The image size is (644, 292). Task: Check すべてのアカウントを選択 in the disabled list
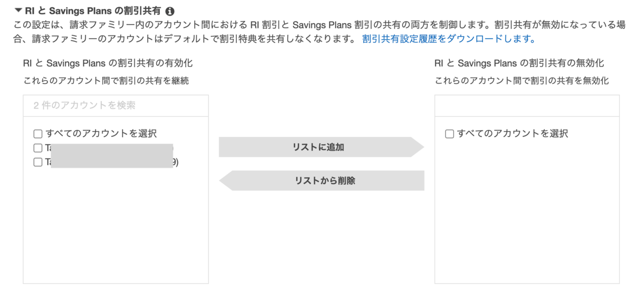[x=450, y=134]
